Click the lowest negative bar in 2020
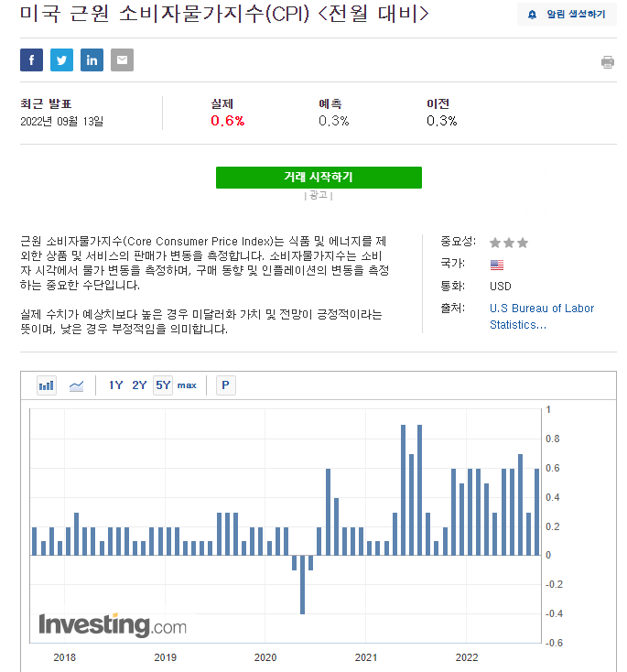This screenshot has width=627, height=672. (x=303, y=585)
